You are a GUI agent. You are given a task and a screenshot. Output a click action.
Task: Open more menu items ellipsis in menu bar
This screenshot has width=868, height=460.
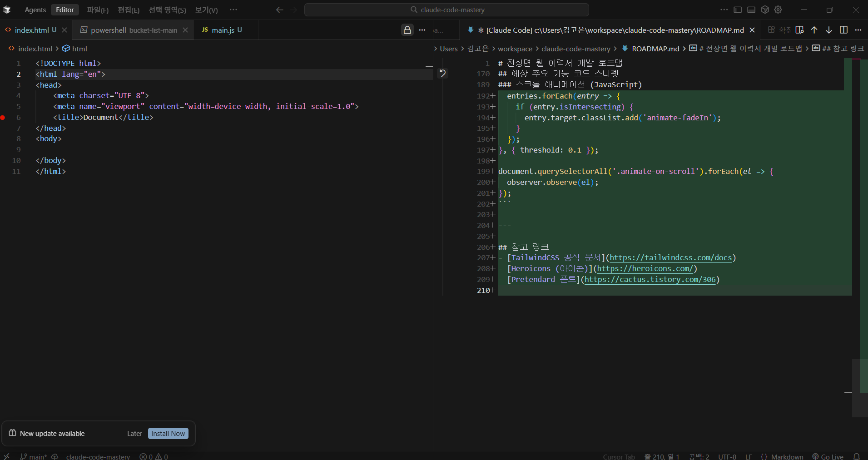pos(233,10)
